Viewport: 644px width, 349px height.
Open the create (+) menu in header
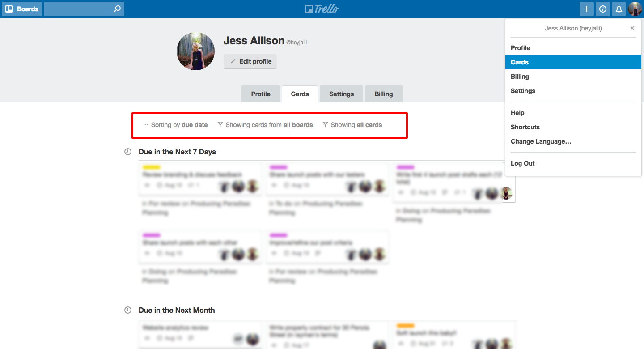(586, 9)
